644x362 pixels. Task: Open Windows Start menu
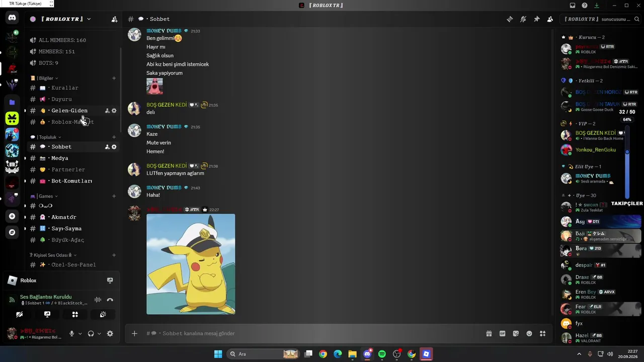(x=218, y=354)
